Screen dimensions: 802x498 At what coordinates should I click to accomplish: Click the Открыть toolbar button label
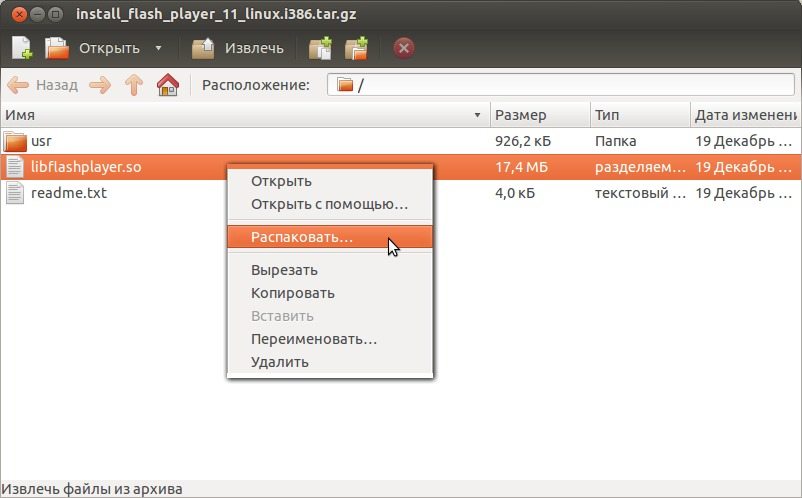[109, 48]
